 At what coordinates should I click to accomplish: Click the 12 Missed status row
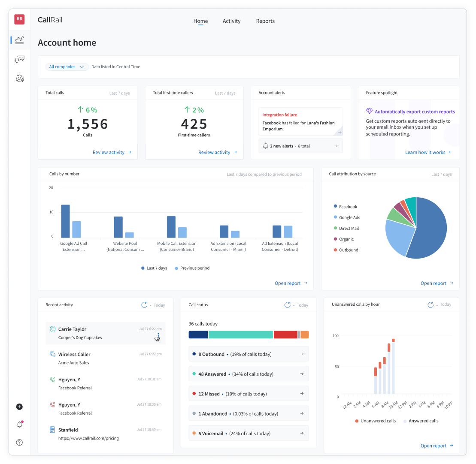point(249,393)
